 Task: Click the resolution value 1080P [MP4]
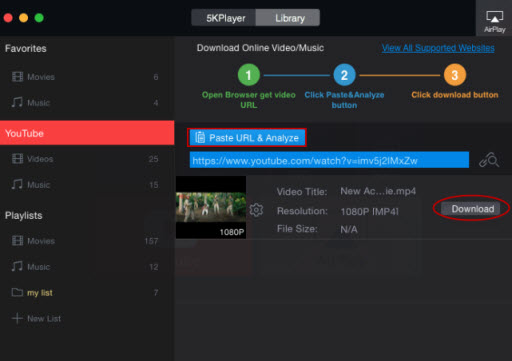click(369, 212)
